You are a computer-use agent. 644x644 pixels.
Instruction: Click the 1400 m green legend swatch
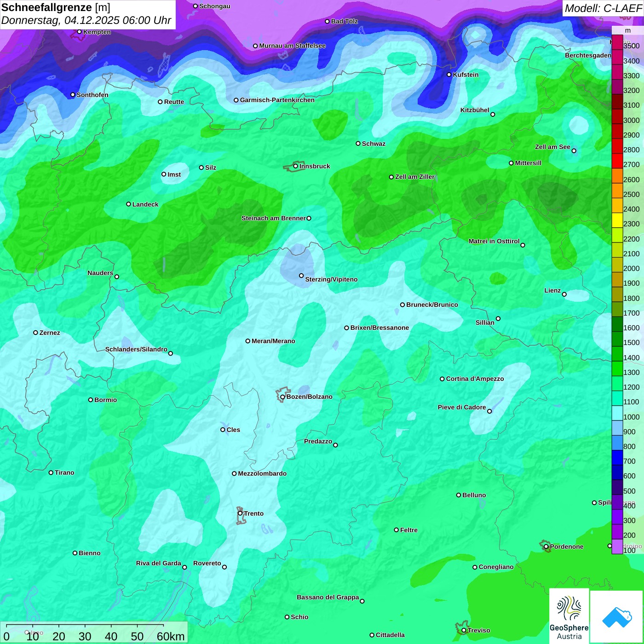[617, 354]
